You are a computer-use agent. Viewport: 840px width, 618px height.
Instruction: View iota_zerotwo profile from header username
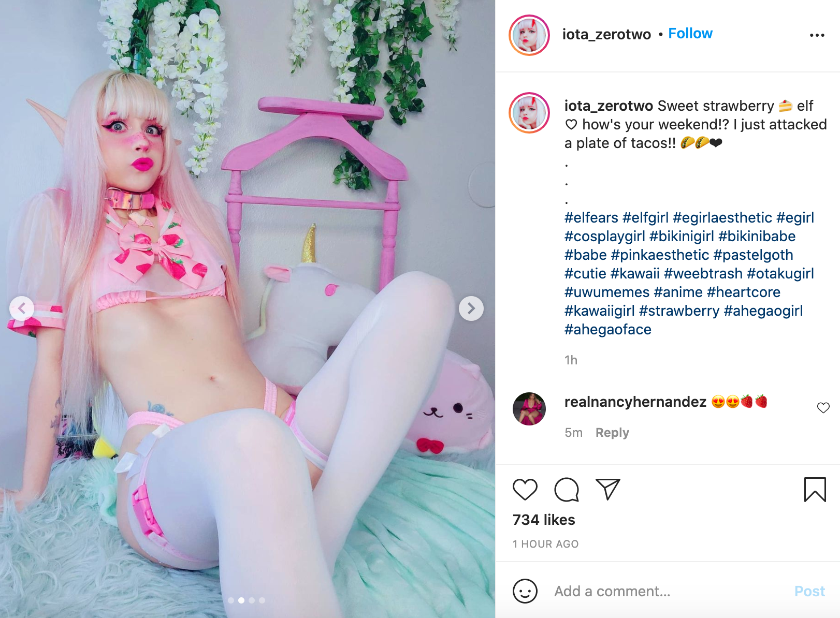[606, 34]
